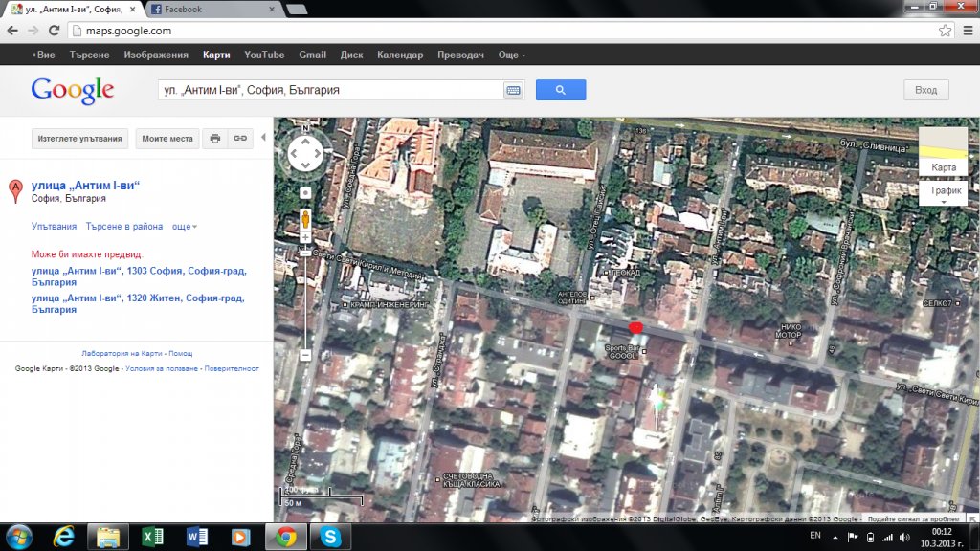
Task: Click the map zoom out minus button
Action: click(x=305, y=355)
